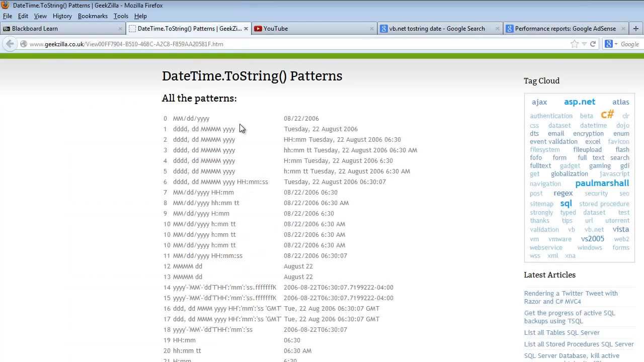Close the GeekZilla patterns tab

(246, 29)
